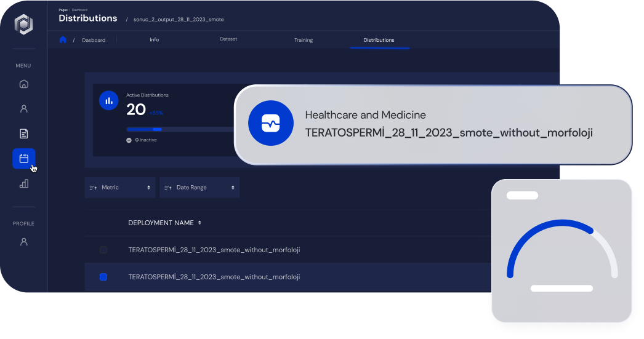Viewport: 644px width, 339px height.
Task: Open the bar chart icon in sidebar
Action: pyautogui.click(x=24, y=183)
